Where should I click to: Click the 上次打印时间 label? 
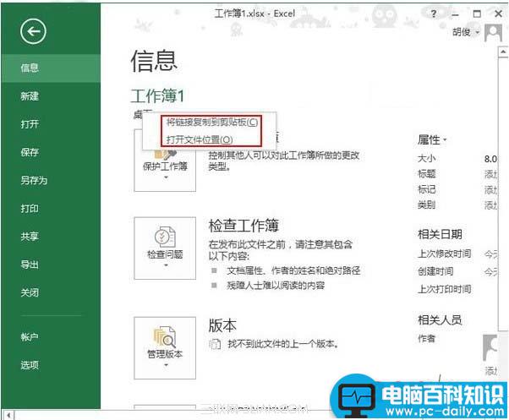tap(445, 289)
